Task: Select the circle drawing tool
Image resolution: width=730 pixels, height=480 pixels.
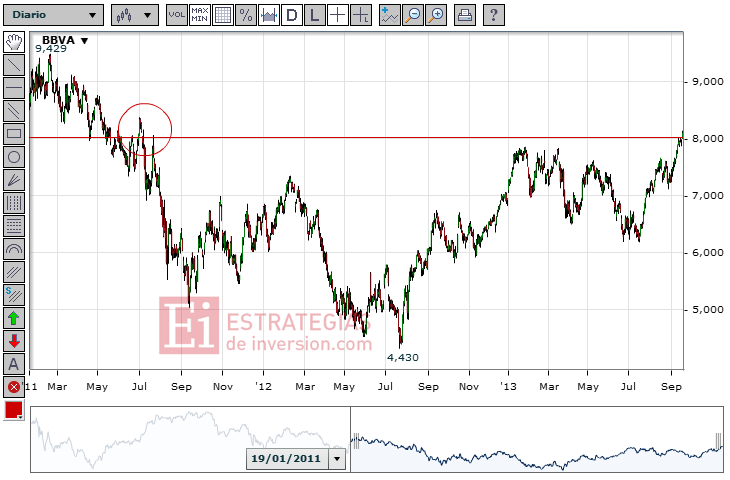Action: click(x=14, y=157)
